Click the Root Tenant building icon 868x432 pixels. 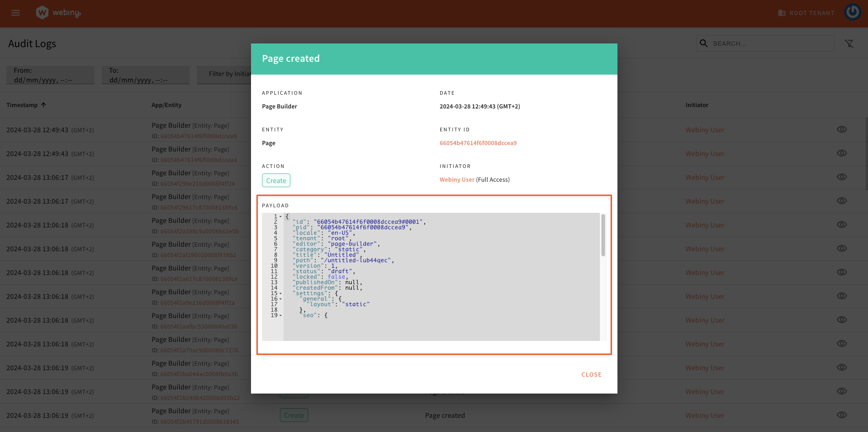782,13
